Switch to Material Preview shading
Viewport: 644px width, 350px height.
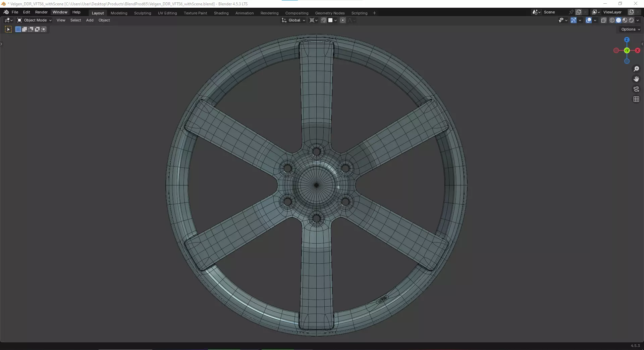pos(625,20)
